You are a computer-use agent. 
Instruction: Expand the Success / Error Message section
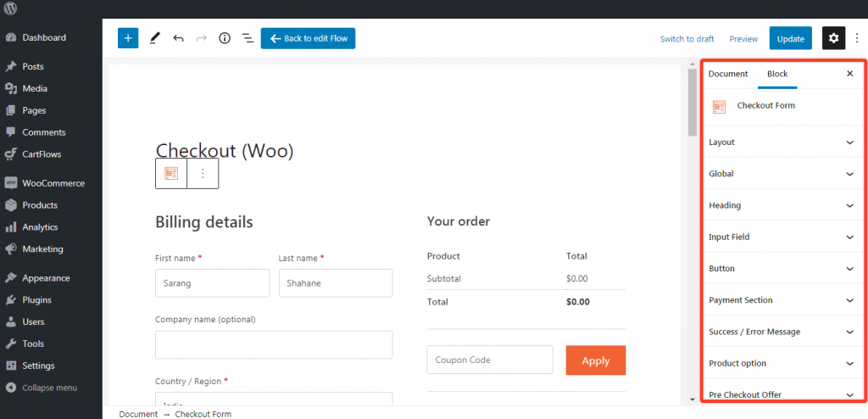[x=780, y=332]
